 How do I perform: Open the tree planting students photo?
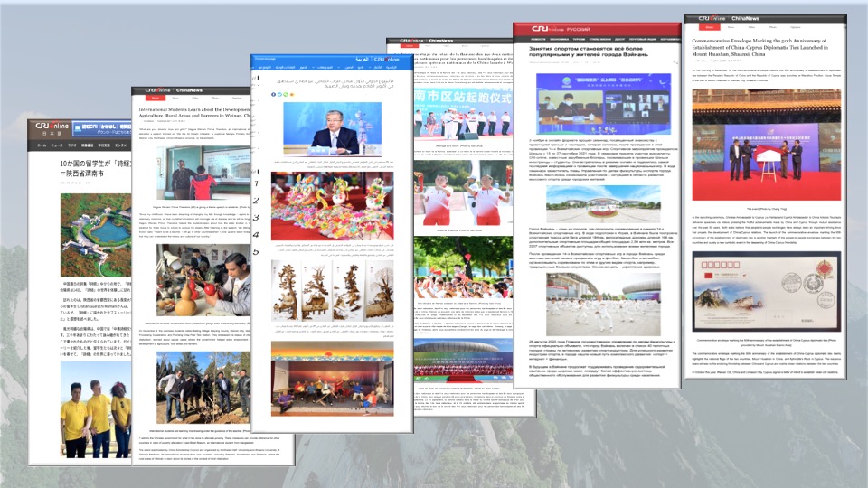pyautogui.click(x=203, y=388)
